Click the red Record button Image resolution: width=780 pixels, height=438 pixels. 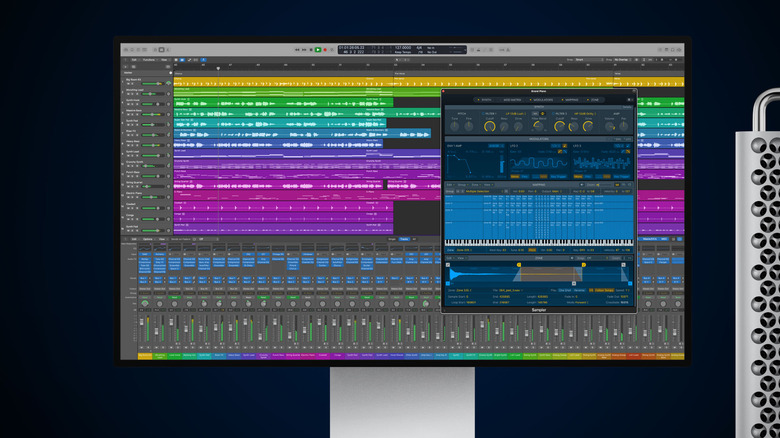tap(326, 49)
